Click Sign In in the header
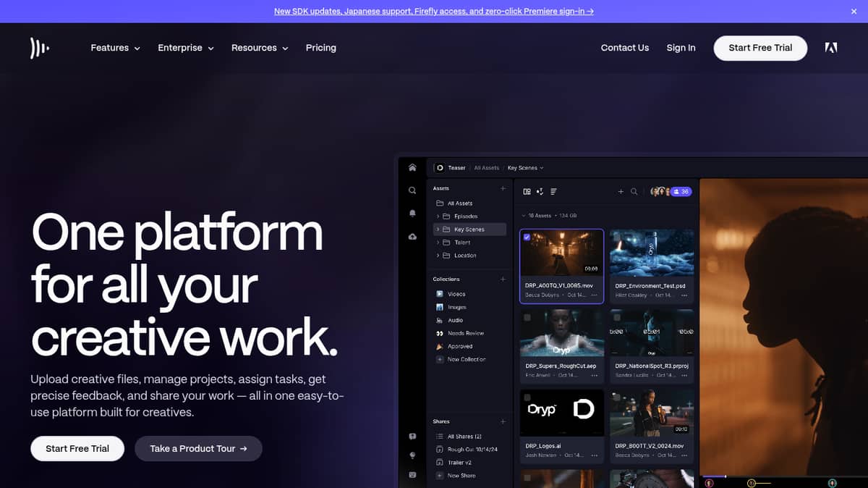868x488 pixels. coord(681,48)
